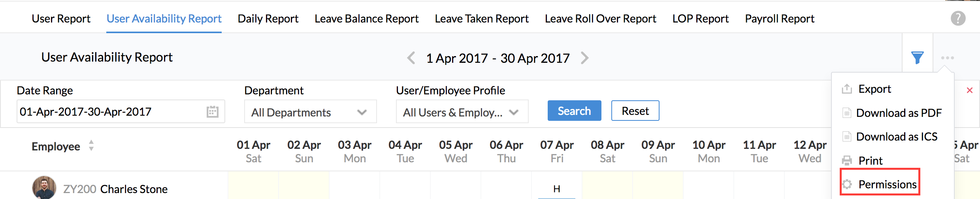Go to next month with right arrow
This screenshot has height=199, width=980.
coord(585,58)
